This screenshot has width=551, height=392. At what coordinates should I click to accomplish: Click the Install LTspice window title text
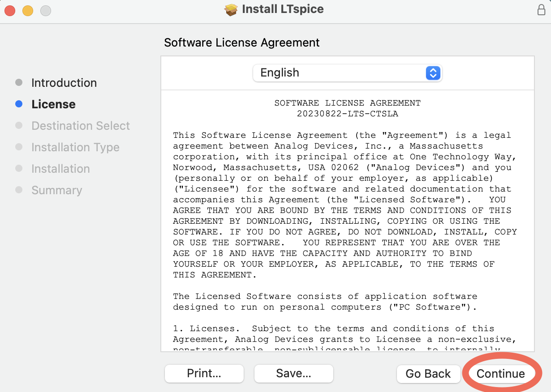[x=283, y=9]
